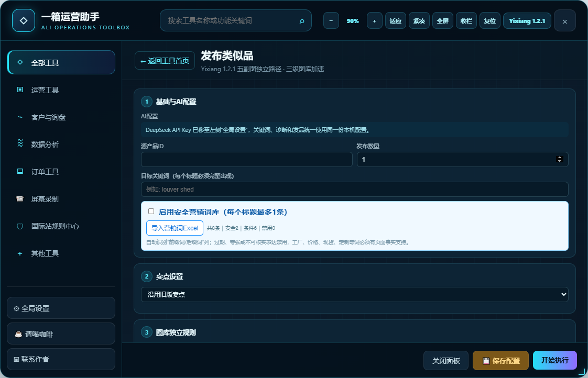Image resolution: width=588 pixels, height=378 pixels.
Task: Click the step 2 卖点设置 heading
Action: (x=169, y=276)
